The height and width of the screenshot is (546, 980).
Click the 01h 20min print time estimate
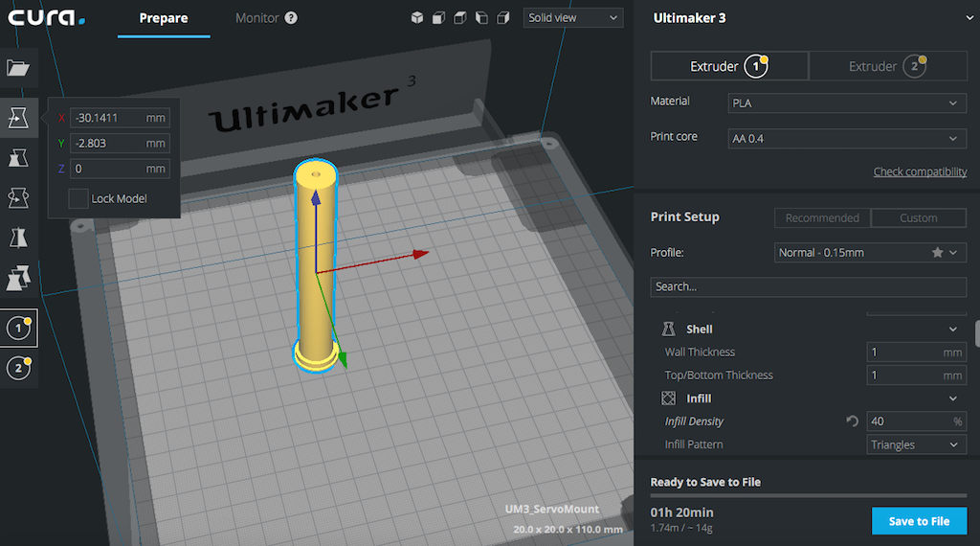(x=681, y=512)
